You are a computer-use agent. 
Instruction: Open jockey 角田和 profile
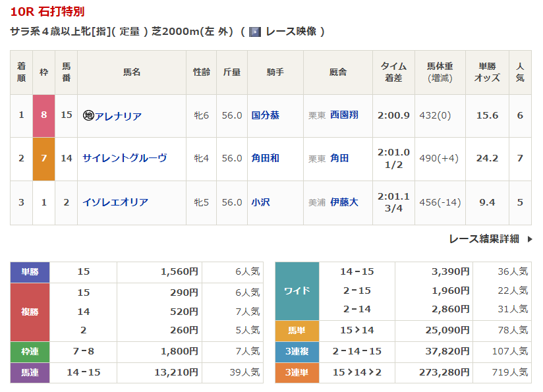(265, 158)
